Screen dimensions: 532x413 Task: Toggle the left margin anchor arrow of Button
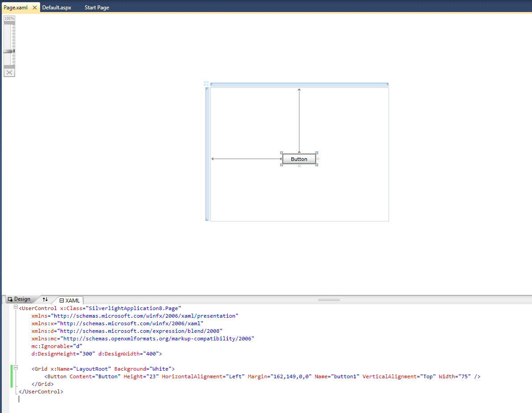point(281,159)
